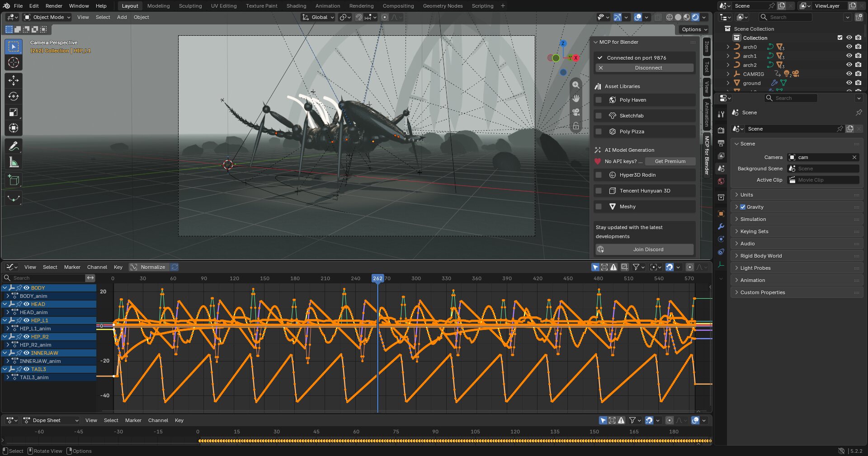Open the Render properties tab
This screenshot has width=868, height=456.
coord(721,130)
